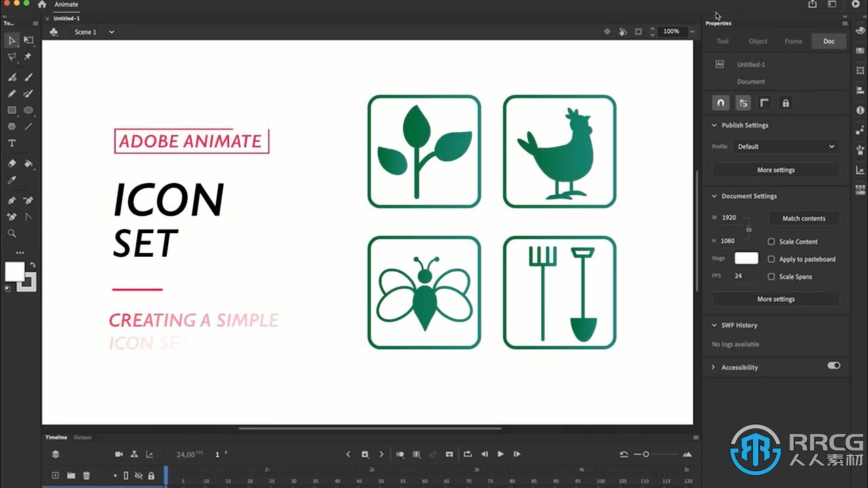Screen dimensions: 868x488
Task: Toggle the Snap to Objects magnet button
Action: pos(721,103)
